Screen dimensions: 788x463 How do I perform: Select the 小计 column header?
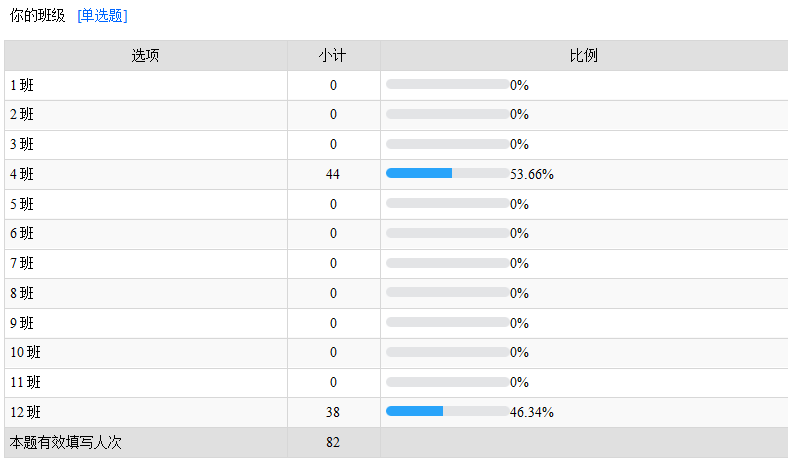333,55
